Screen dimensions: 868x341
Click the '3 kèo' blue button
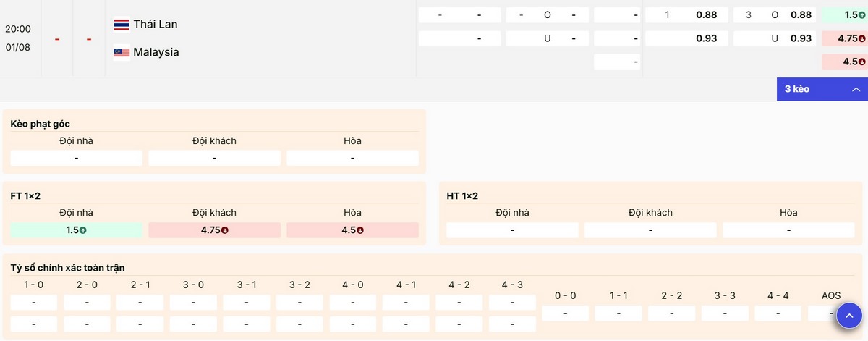coord(822,89)
